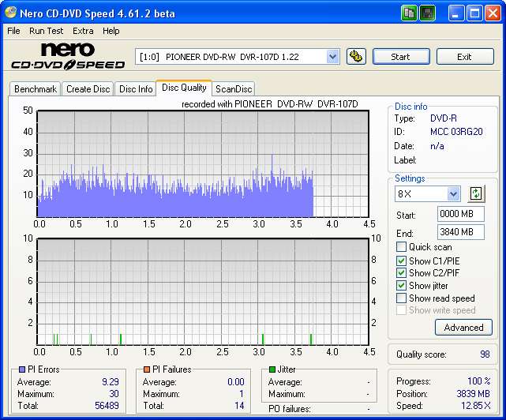The height and width of the screenshot is (420, 506).
Task: Select the Disc Quality tab
Action: tap(184, 88)
